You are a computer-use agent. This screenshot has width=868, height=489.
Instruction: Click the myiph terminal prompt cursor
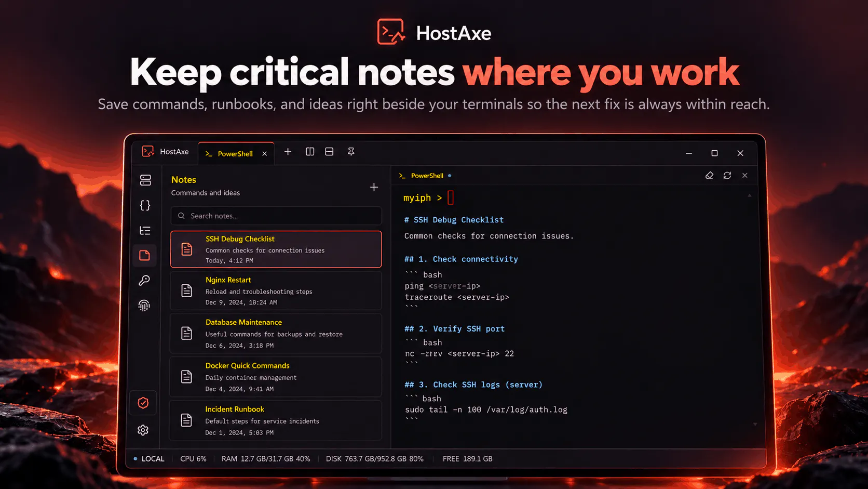click(451, 197)
